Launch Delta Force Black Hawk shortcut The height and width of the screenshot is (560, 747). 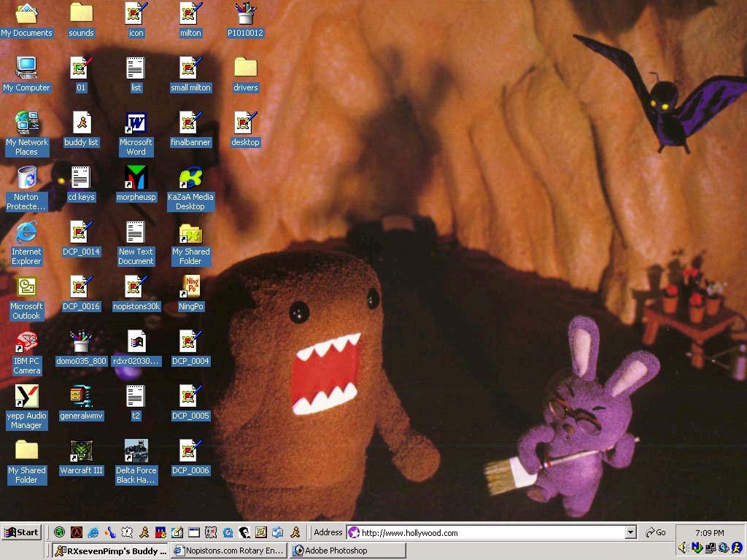coord(136,451)
